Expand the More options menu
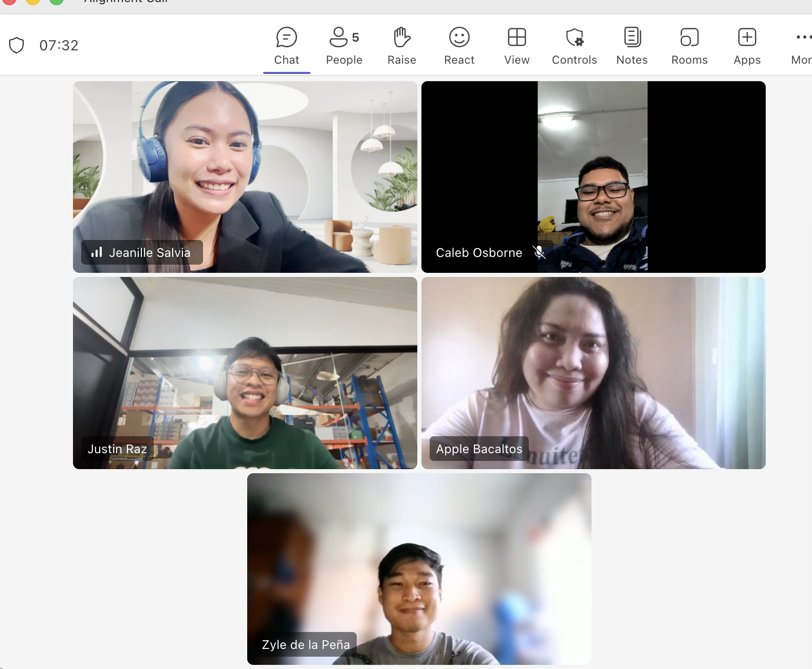This screenshot has width=812, height=669. (x=802, y=46)
